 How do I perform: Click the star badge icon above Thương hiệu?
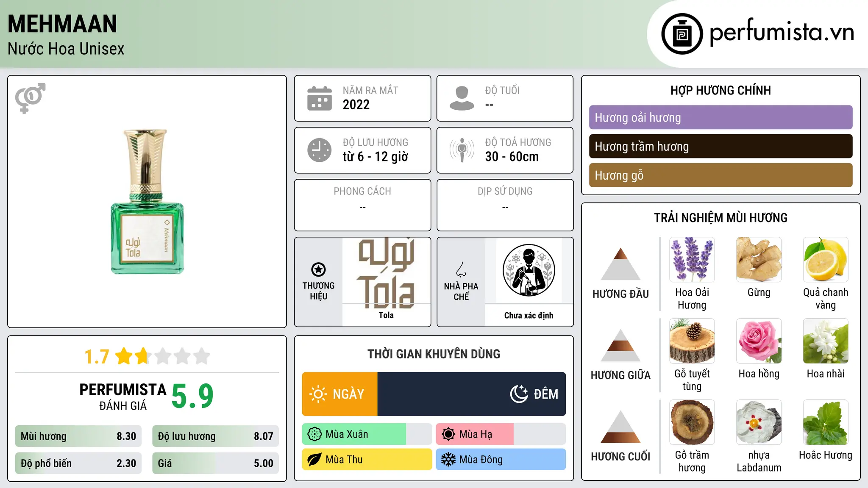tap(318, 269)
